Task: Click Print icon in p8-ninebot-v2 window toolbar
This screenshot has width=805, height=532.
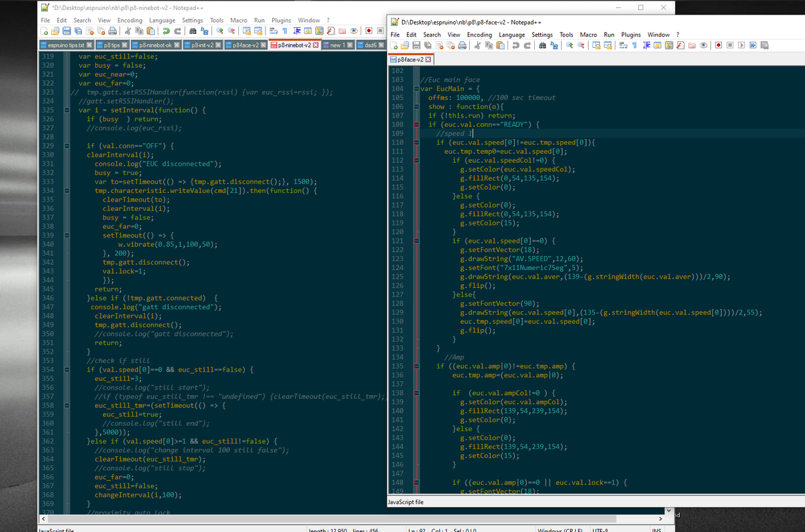Action: pyautogui.click(x=112, y=31)
